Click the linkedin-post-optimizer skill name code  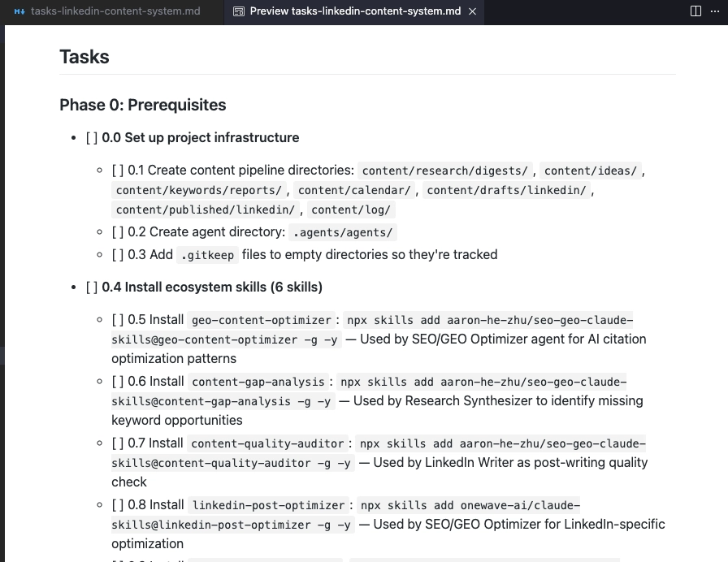point(268,505)
